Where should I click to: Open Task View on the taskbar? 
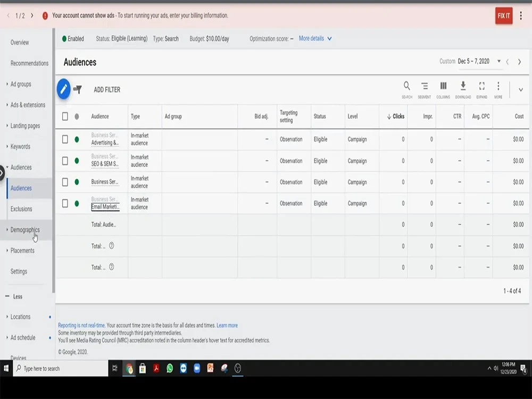tap(115, 369)
